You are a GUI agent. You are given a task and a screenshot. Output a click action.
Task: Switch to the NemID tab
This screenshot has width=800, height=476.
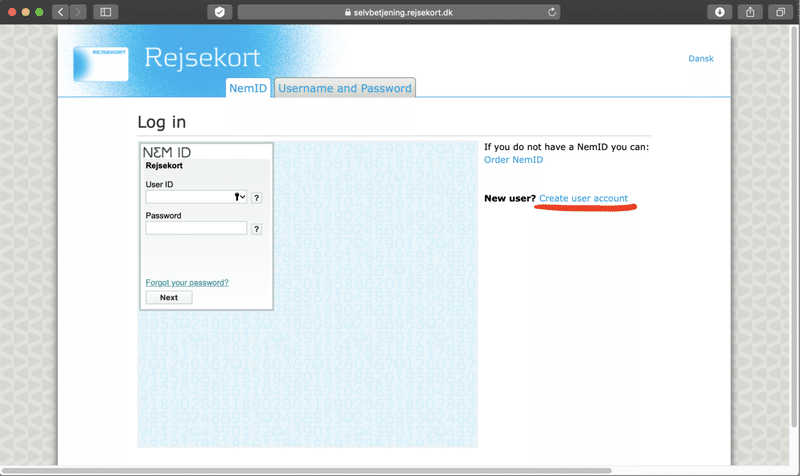pyautogui.click(x=248, y=88)
